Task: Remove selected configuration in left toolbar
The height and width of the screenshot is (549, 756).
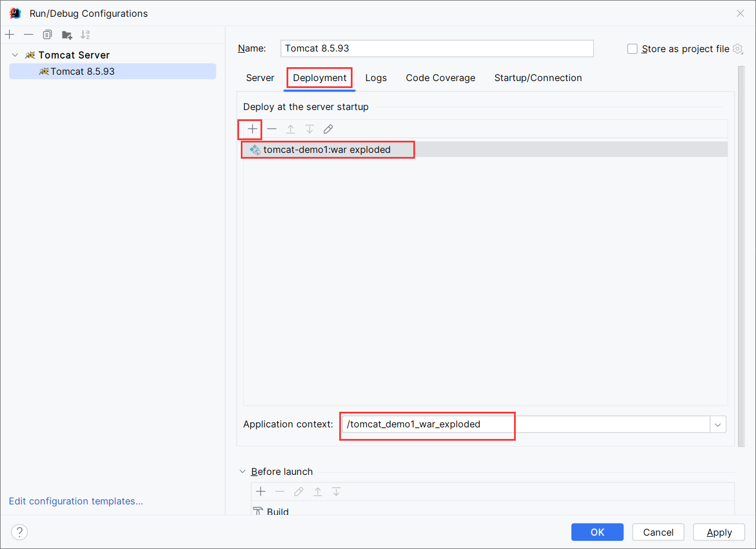Action: (x=28, y=35)
